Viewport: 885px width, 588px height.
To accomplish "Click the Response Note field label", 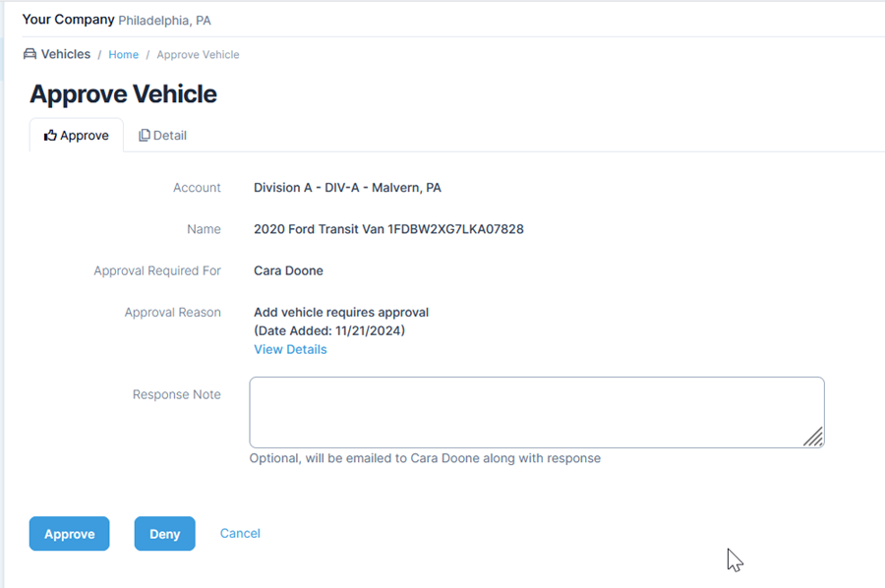I will [177, 394].
